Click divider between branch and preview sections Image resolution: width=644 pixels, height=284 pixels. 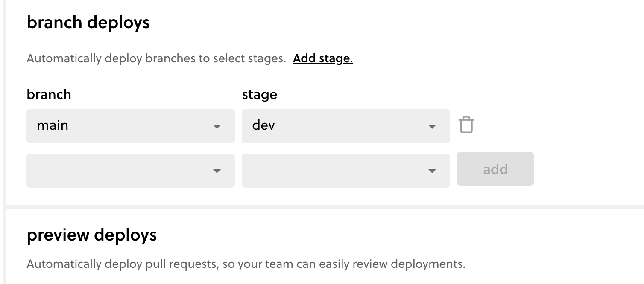tap(325, 207)
